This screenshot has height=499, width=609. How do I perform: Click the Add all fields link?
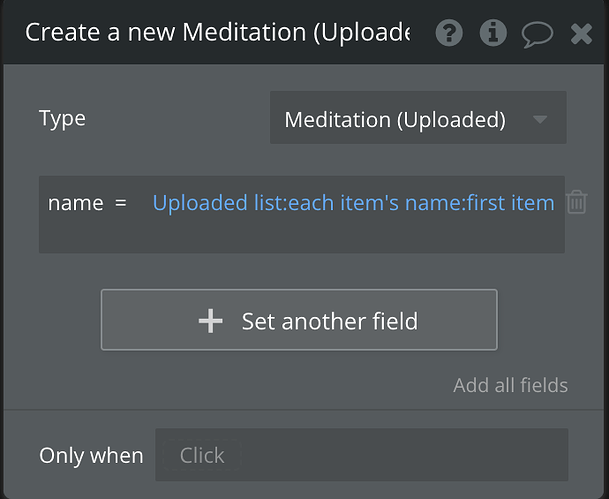pyautogui.click(x=510, y=385)
